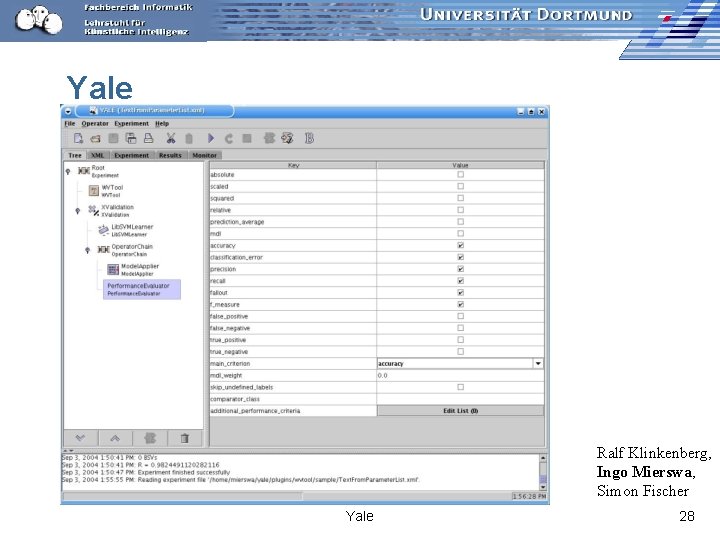Click the log panel scrollbar up arrow
This screenshot has height=540, width=720.
tap(543, 458)
